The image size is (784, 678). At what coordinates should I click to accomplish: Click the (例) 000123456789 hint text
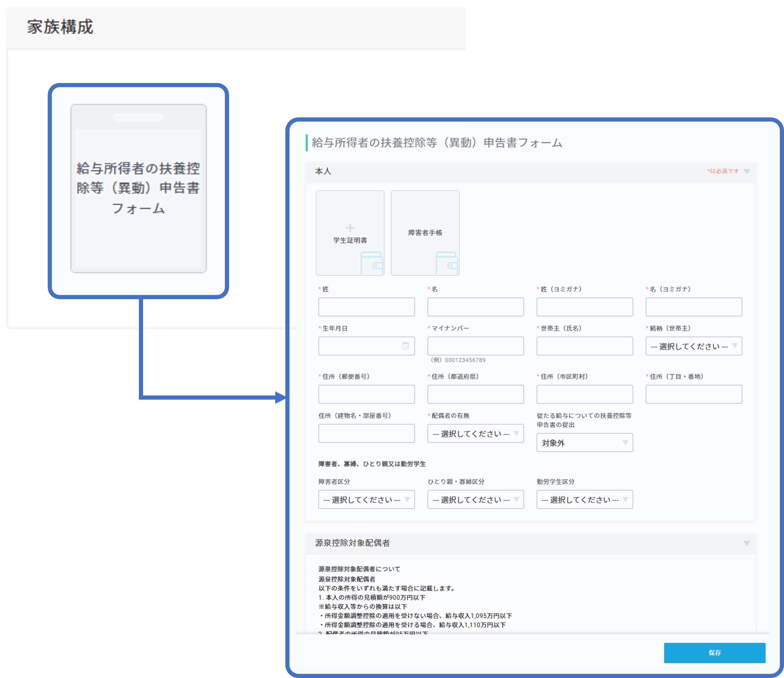pyautogui.click(x=458, y=360)
